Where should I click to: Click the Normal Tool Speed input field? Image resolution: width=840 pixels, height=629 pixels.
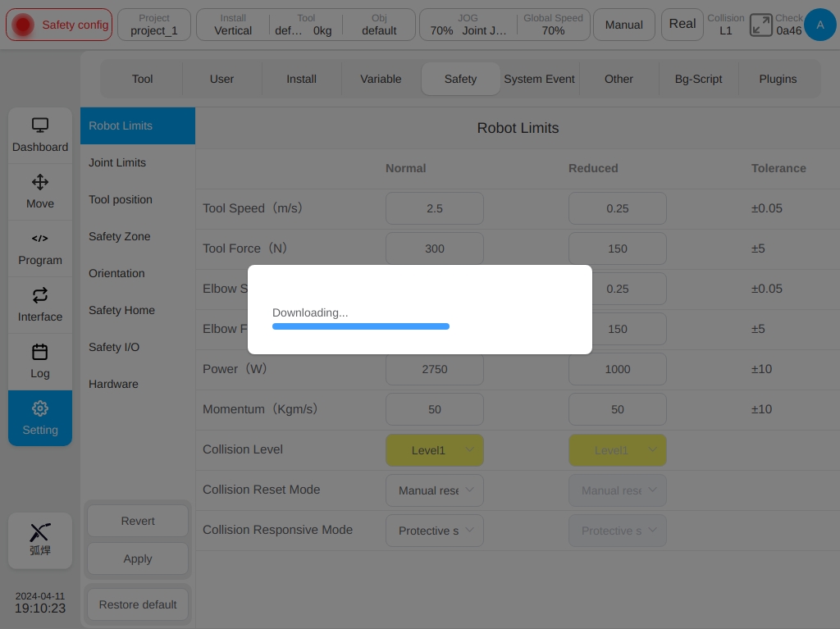[x=435, y=208]
